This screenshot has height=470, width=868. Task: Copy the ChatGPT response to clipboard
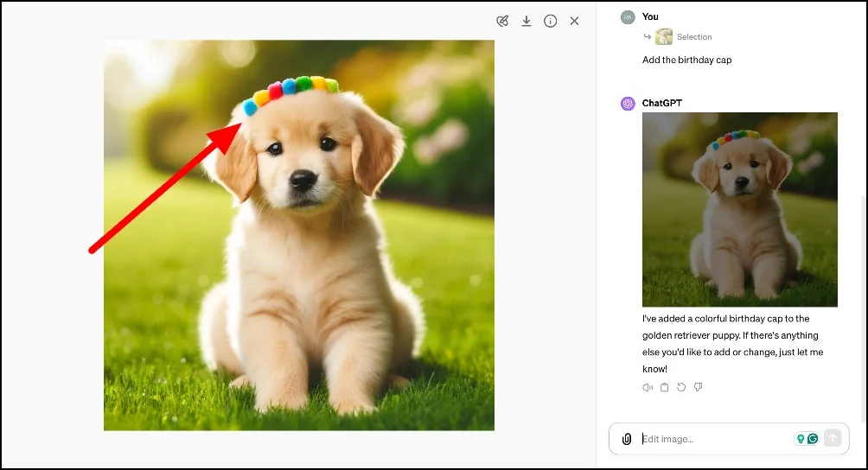pos(664,388)
